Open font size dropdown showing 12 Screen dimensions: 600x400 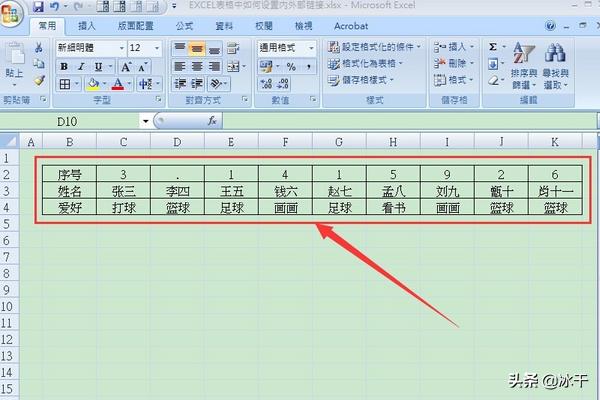pyautogui.click(x=157, y=48)
